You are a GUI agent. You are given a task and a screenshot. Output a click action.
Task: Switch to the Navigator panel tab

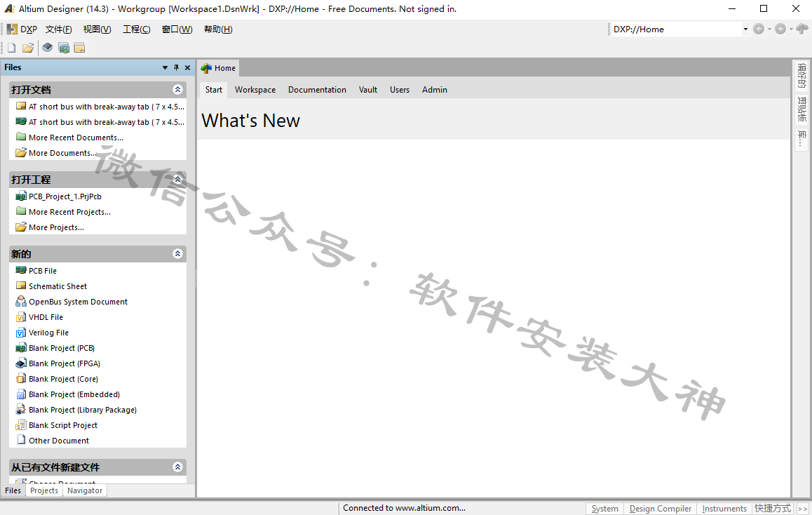tap(85, 490)
